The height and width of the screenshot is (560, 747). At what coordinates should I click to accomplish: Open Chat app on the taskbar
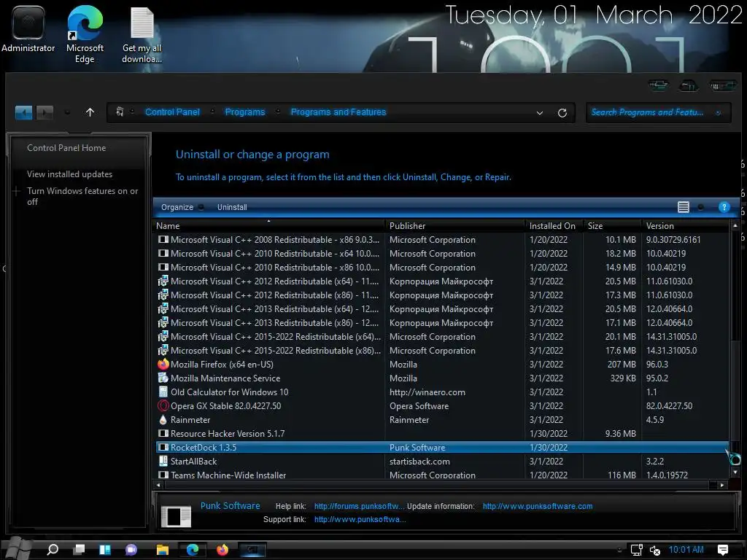point(131,550)
